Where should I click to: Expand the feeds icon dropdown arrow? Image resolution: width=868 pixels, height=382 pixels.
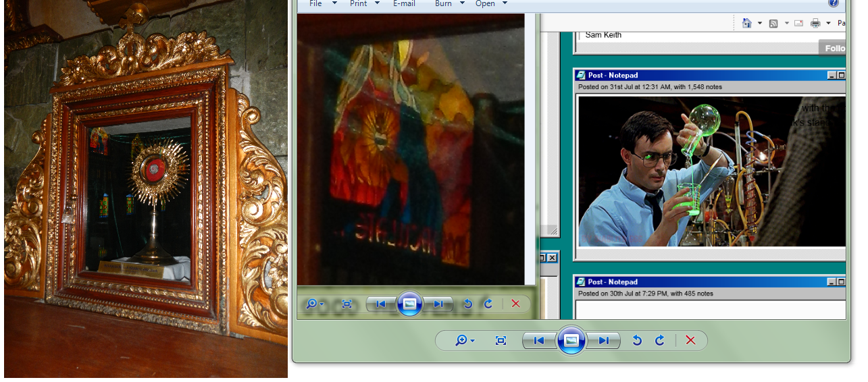(786, 24)
